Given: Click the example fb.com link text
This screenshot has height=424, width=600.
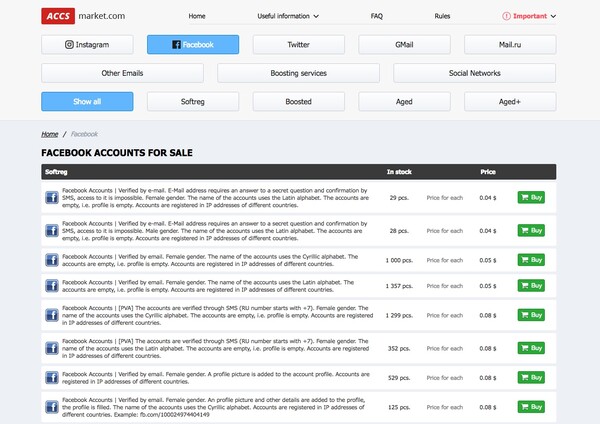Looking at the screenshot, I should (174, 414).
